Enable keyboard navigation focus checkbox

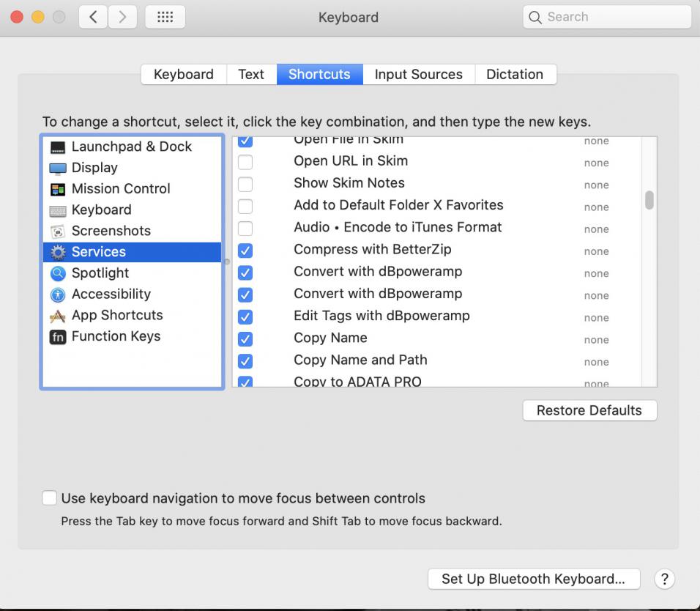(50, 497)
